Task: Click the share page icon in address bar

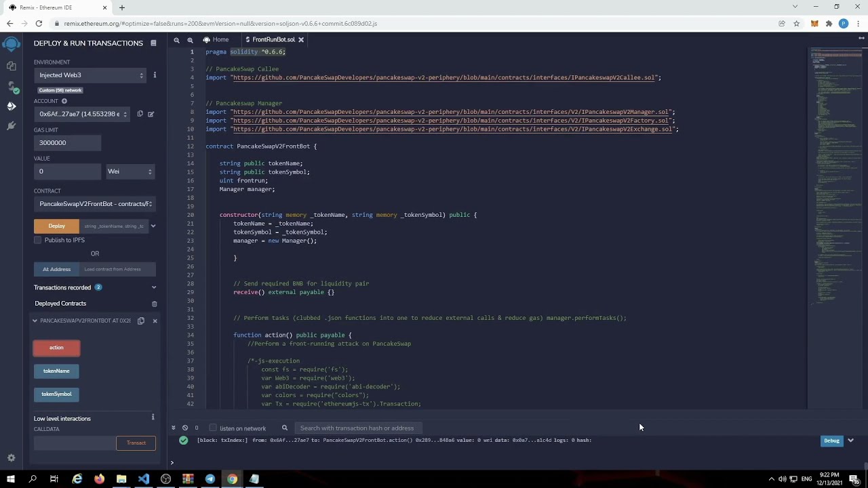Action: tap(782, 23)
